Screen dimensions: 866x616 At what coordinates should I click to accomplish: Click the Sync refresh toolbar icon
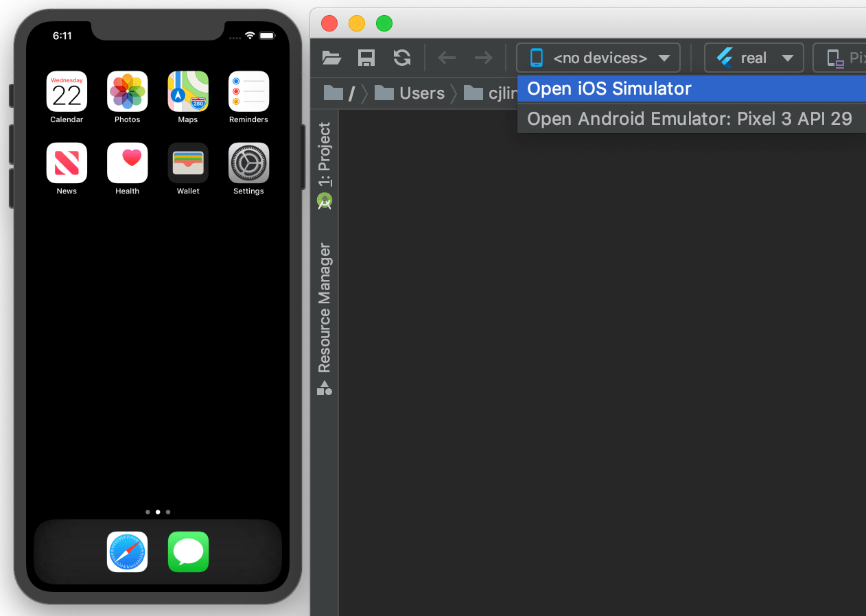[x=402, y=58]
